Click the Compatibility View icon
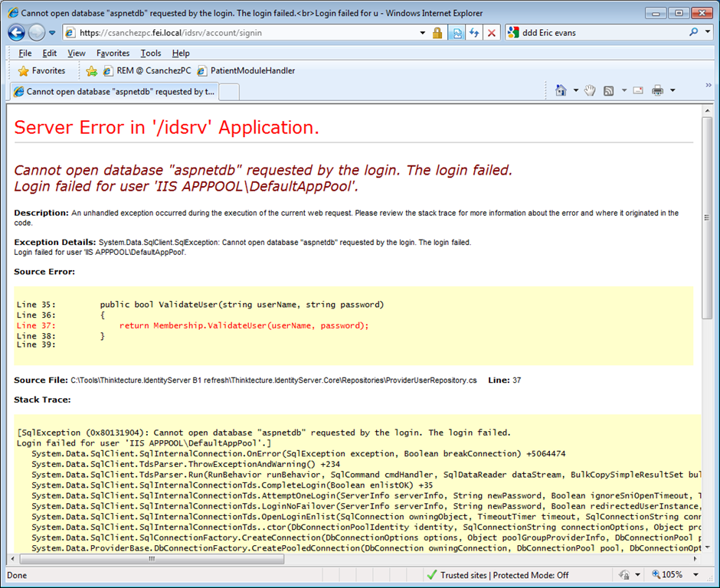Viewport: 720px width, 588px height. 457,33
